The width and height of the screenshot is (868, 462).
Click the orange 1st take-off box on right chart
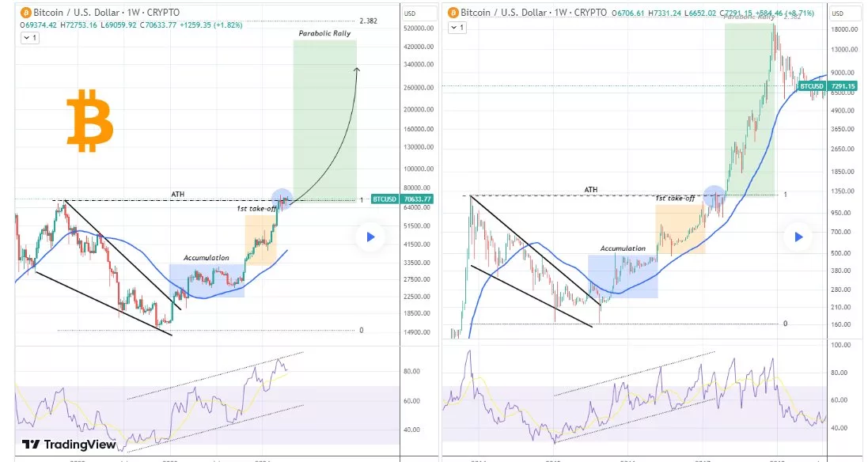(x=680, y=229)
